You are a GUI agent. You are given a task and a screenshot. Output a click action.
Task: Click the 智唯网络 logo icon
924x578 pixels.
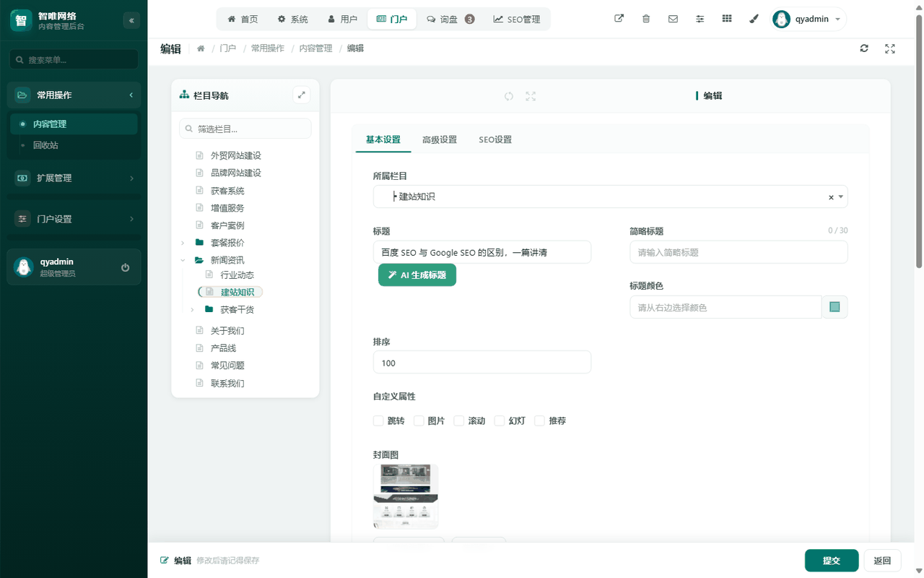[21, 20]
